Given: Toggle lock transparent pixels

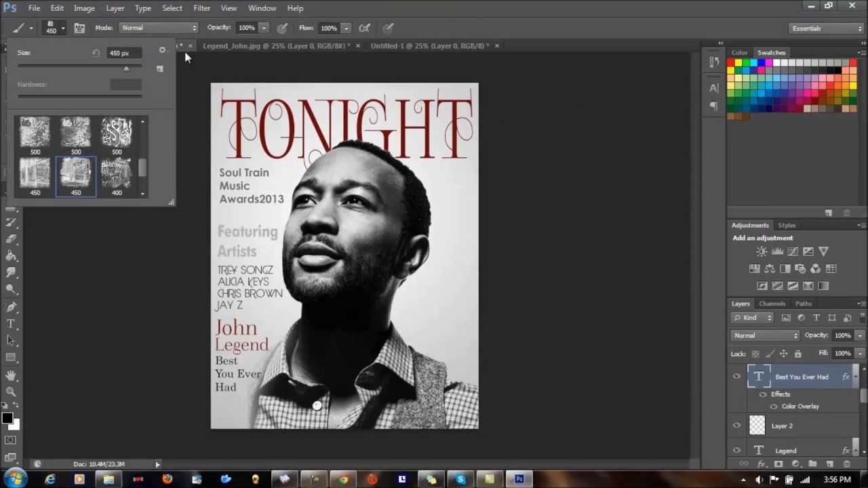Looking at the screenshot, I should [x=755, y=354].
